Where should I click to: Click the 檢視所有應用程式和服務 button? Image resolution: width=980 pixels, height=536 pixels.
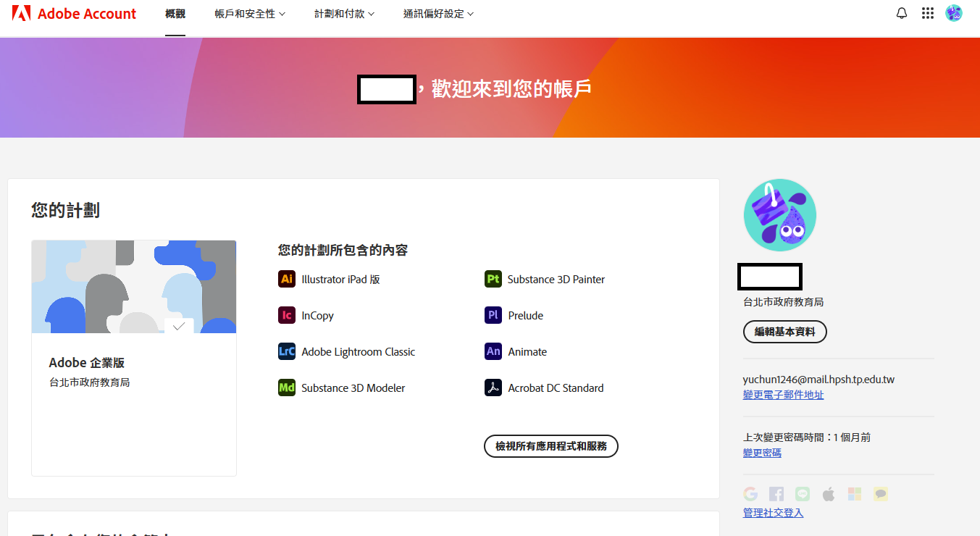tap(550, 446)
